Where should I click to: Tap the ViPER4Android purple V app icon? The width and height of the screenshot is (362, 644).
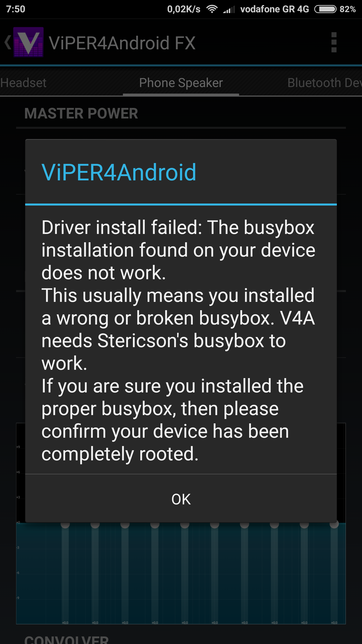28,42
